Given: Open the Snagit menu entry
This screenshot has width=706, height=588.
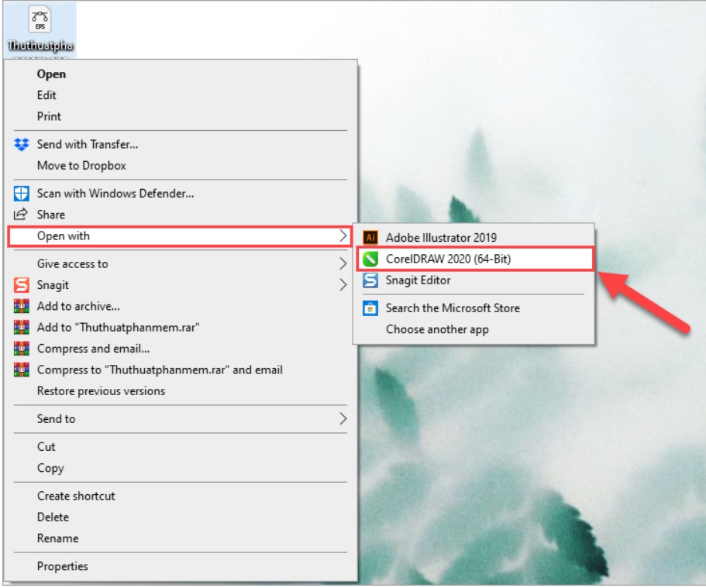Looking at the screenshot, I should point(181,285).
